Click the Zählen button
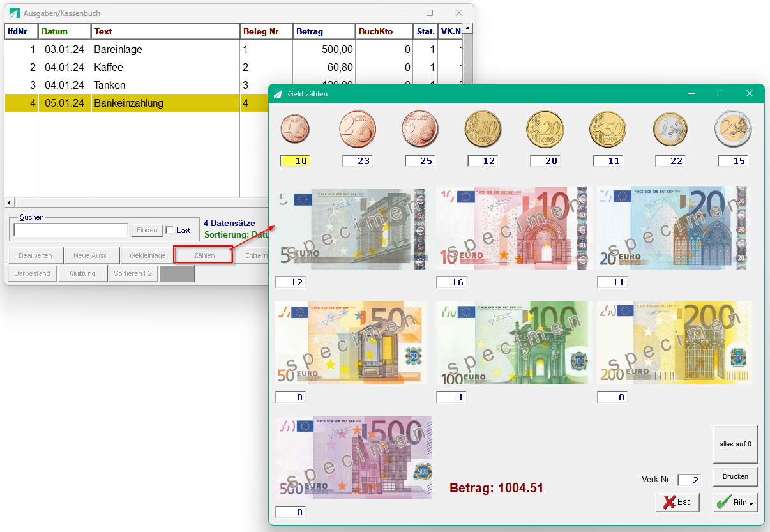 (x=204, y=255)
